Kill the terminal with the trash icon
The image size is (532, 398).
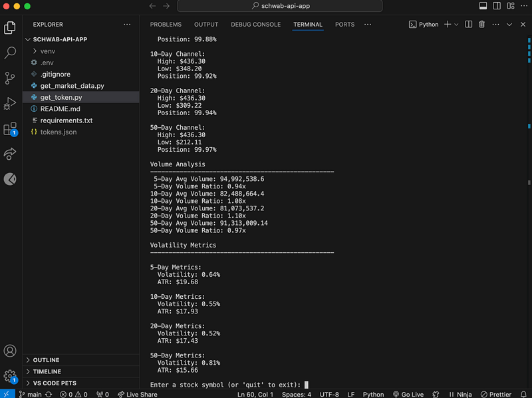tap(481, 24)
